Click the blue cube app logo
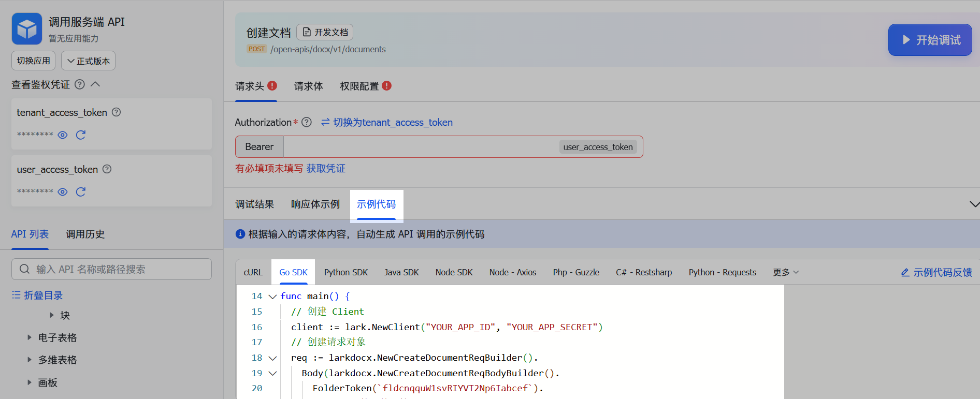 click(27, 29)
